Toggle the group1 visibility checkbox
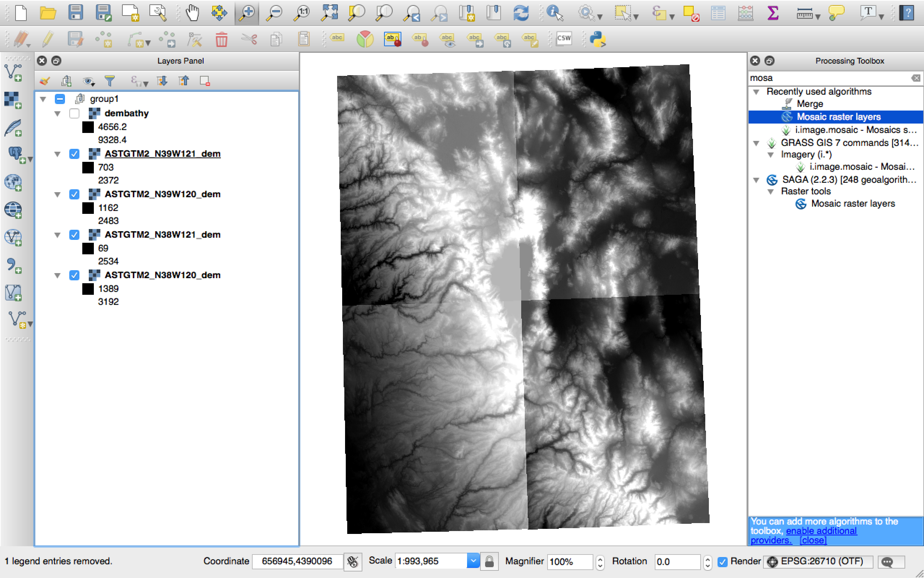The height and width of the screenshot is (578, 924). point(60,99)
